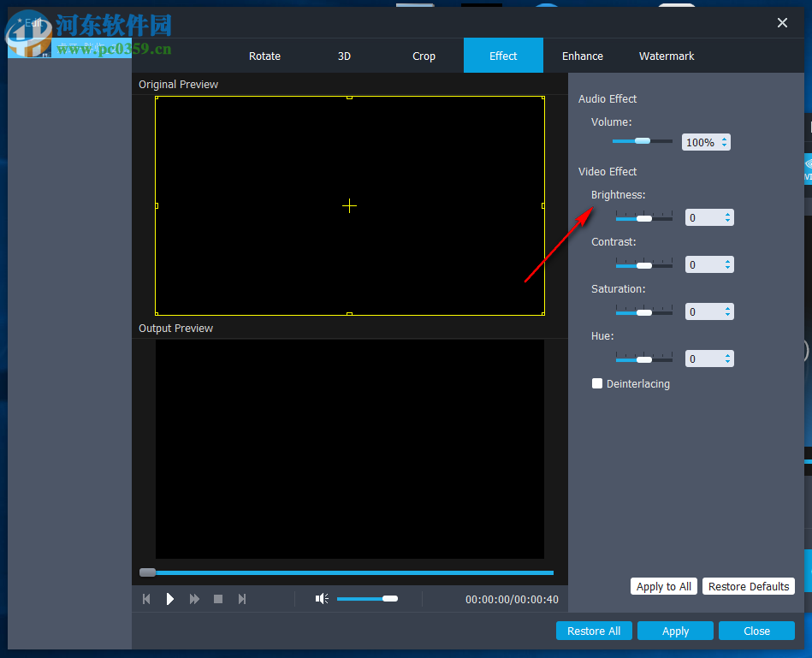Decrease the Contrast value stepper
The image size is (812, 658).
pyautogui.click(x=727, y=268)
